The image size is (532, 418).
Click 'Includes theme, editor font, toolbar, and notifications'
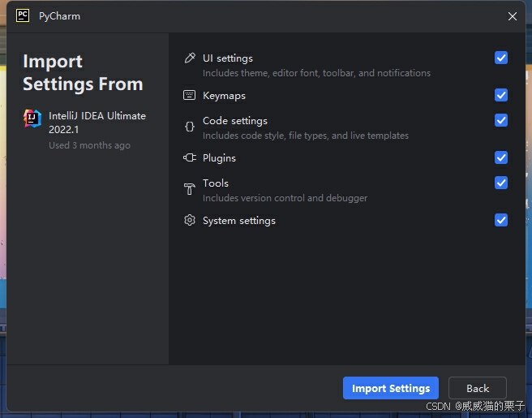[316, 73]
